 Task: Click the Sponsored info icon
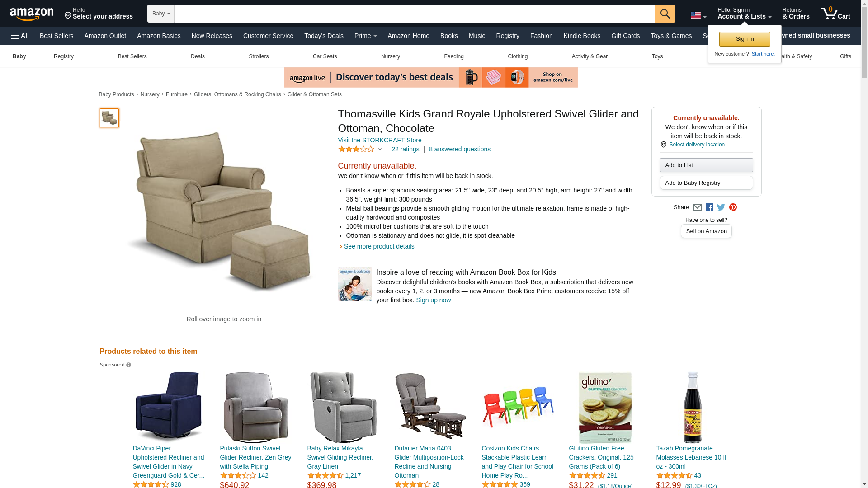[x=128, y=365]
